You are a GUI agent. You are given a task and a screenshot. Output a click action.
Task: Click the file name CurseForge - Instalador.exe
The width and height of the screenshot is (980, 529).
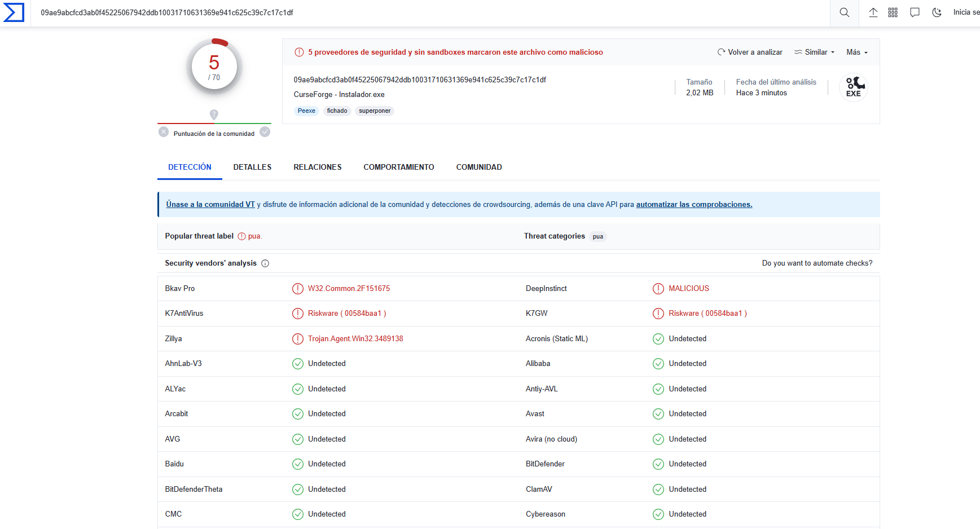point(339,94)
